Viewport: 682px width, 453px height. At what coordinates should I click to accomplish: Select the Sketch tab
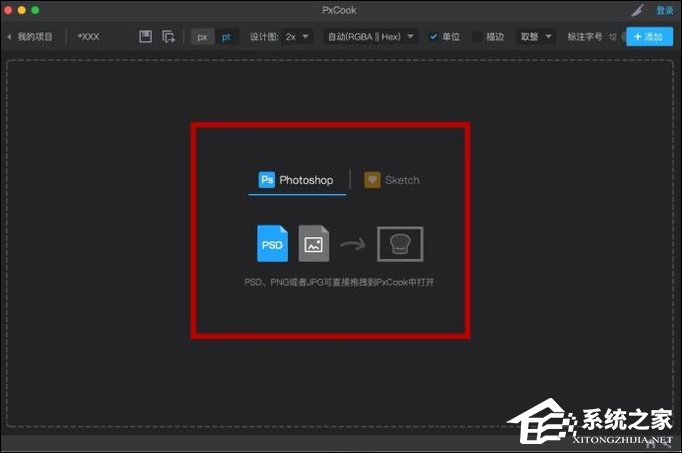[391, 180]
